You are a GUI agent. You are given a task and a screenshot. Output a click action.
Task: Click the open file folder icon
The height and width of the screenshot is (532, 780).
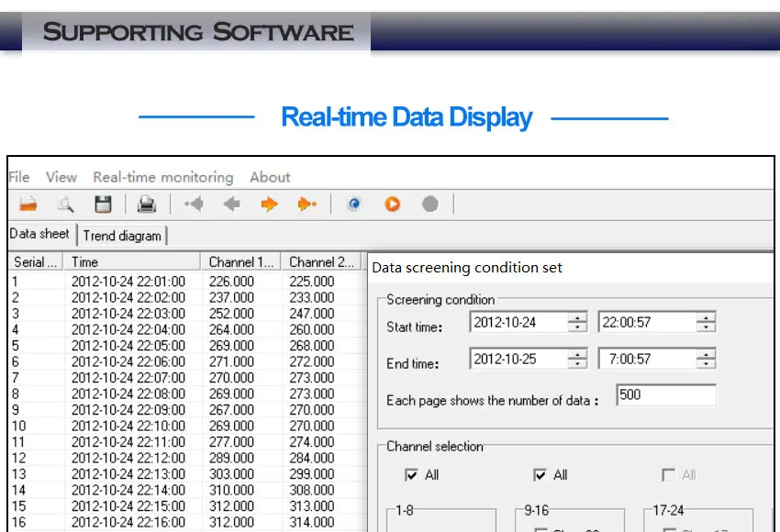click(x=28, y=205)
